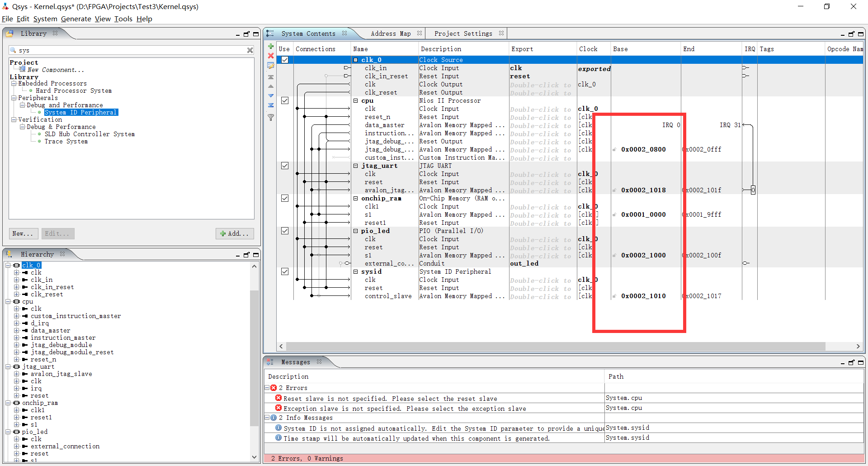Select Trace System in the Library
The image size is (868, 466).
(66, 141)
